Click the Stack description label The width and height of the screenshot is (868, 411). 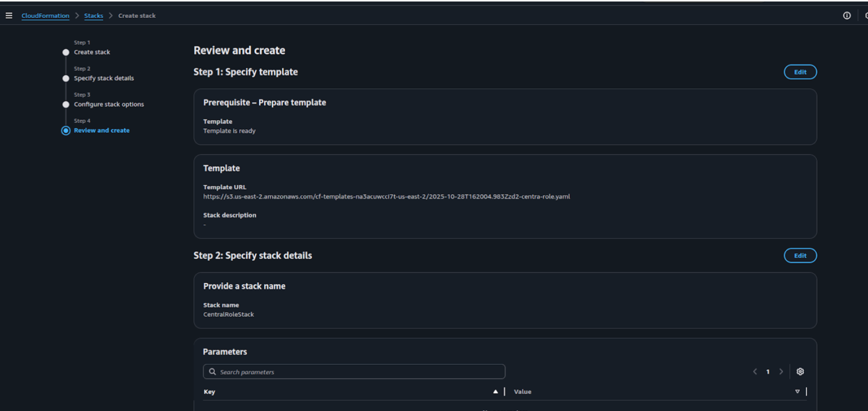click(229, 215)
